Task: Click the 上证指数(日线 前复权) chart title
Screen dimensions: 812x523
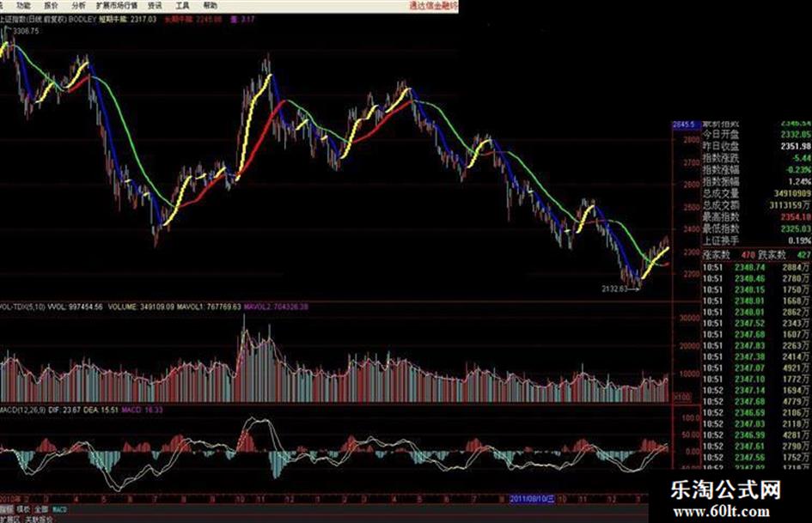Action: (x=34, y=19)
